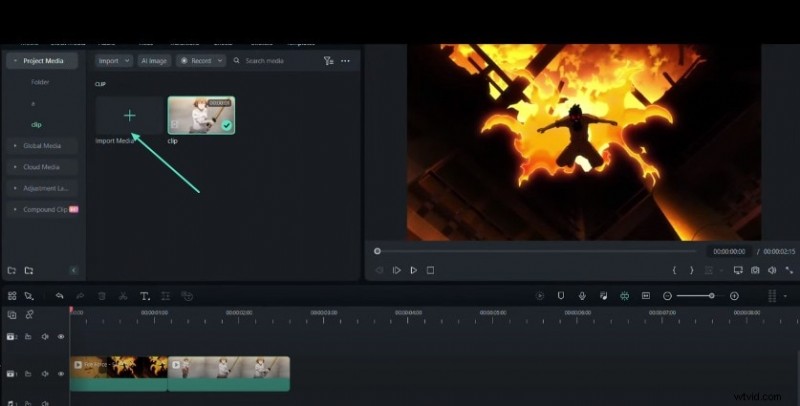Record voiceover with the microphone icon
Viewport: 800px width, 406px height.
click(x=582, y=296)
